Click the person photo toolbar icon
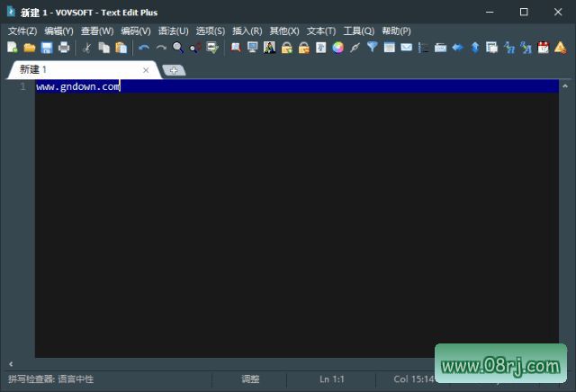Screen dimensions: 576x392 [270, 48]
